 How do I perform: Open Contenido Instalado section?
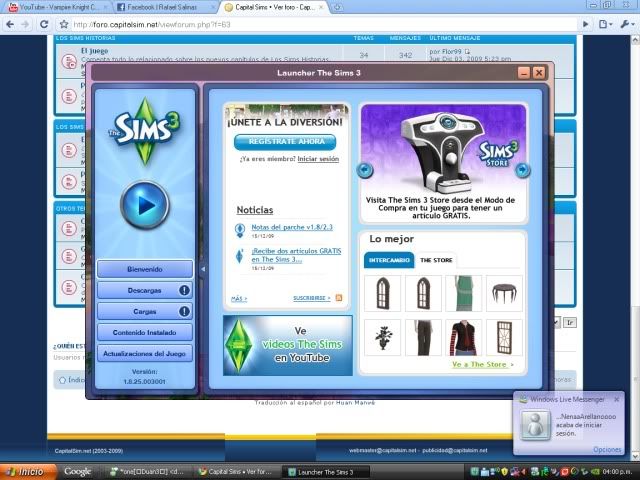click(x=144, y=333)
